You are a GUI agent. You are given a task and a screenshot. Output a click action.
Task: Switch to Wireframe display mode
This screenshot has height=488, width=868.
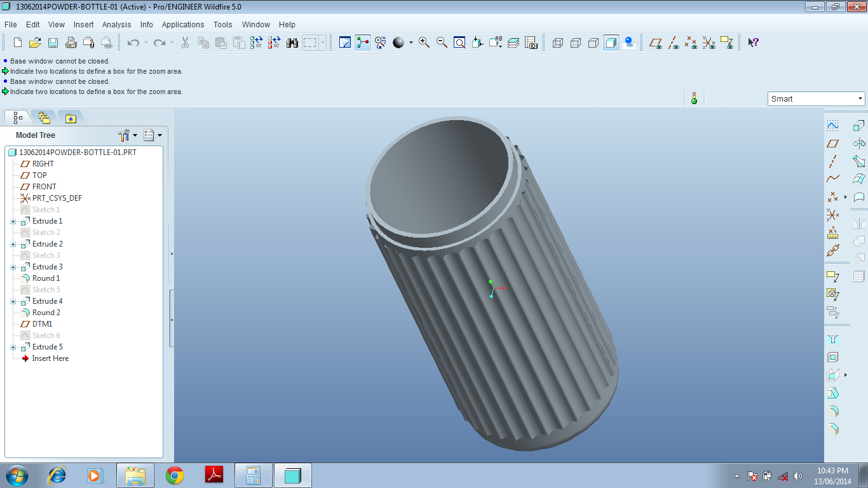(558, 43)
